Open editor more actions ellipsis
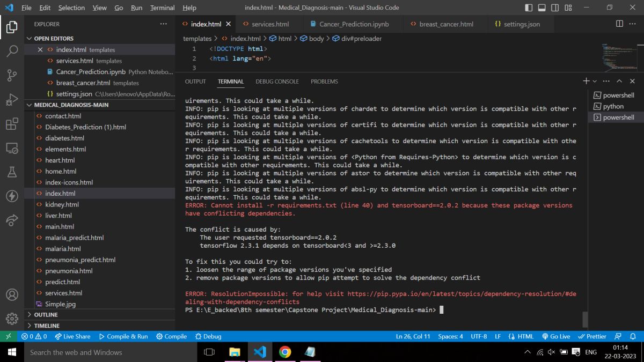This screenshot has height=362, width=644. pyautogui.click(x=634, y=24)
